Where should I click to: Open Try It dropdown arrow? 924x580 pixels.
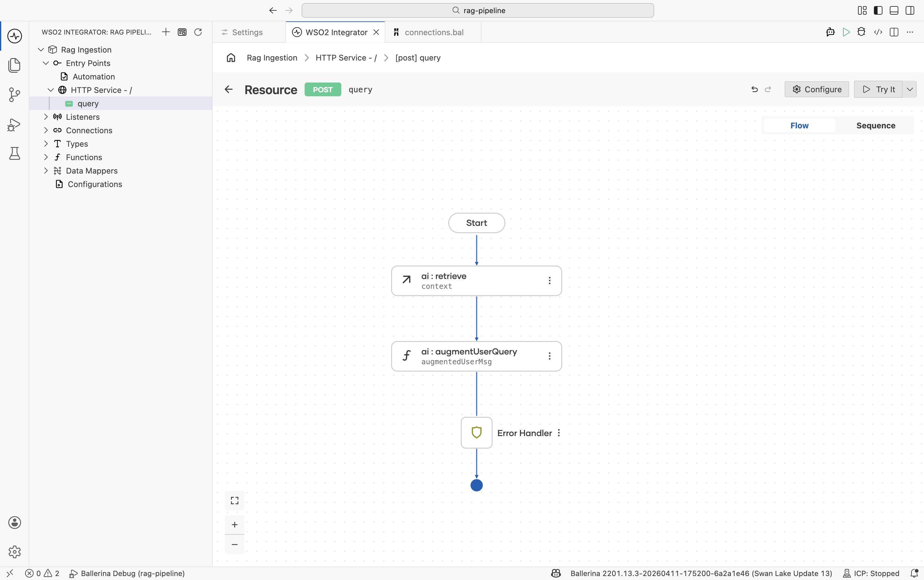click(909, 89)
